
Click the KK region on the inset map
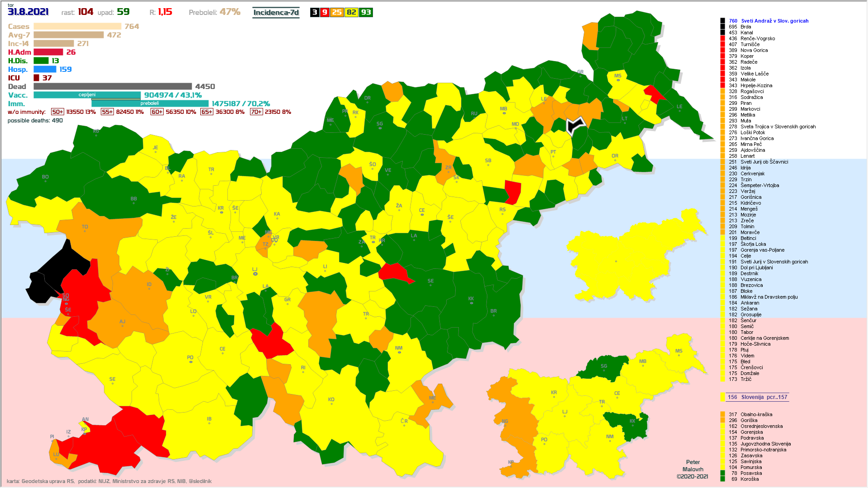click(x=632, y=425)
